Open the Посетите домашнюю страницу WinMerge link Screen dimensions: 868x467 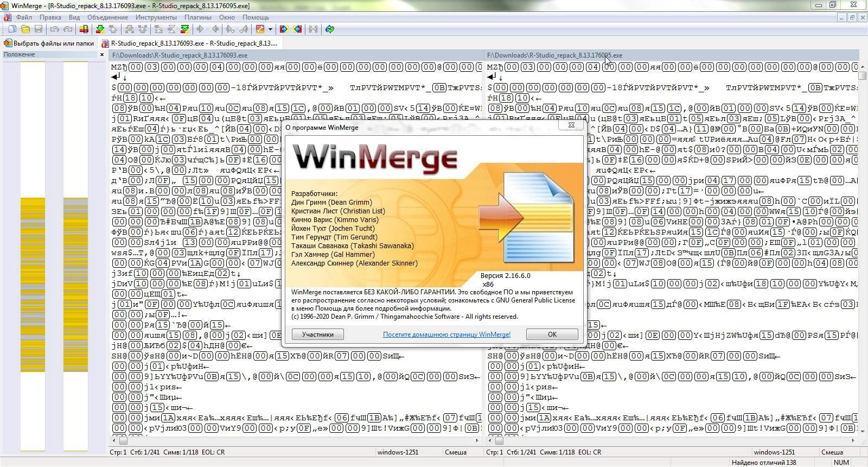[x=446, y=335]
